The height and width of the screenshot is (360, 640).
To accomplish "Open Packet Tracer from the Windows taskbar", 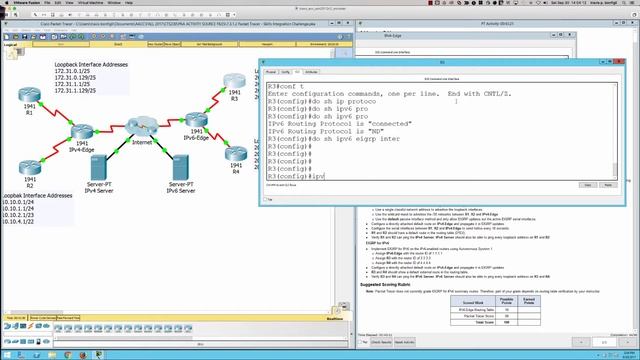I will (x=98, y=355).
